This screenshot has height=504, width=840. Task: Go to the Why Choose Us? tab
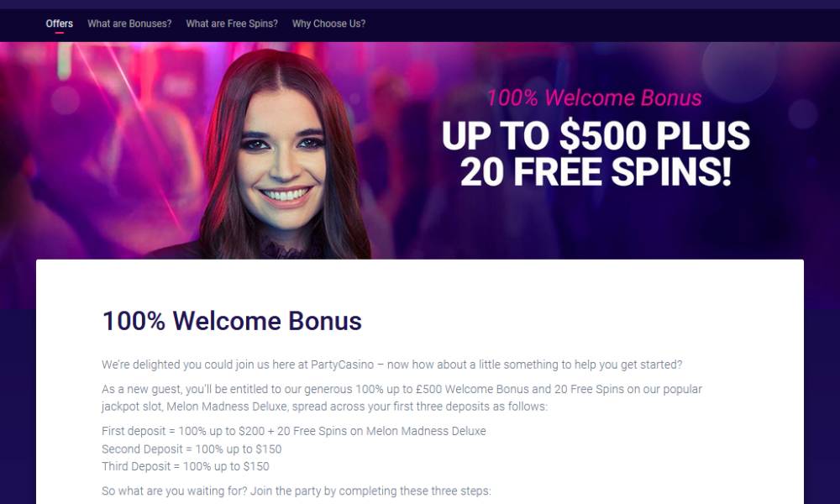329,24
